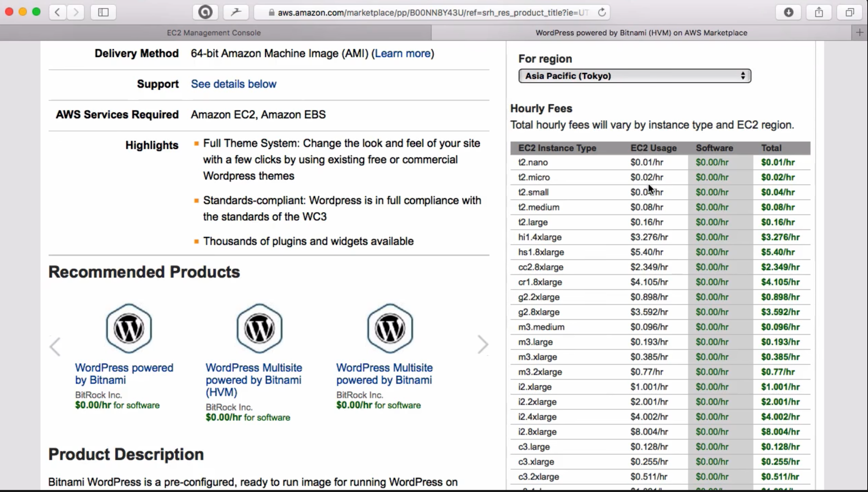Open the Safari downloads icon

(x=788, y=13)
